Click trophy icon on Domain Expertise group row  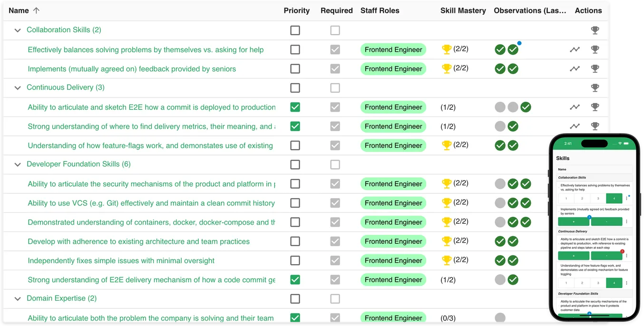click(x=595, y=298)
